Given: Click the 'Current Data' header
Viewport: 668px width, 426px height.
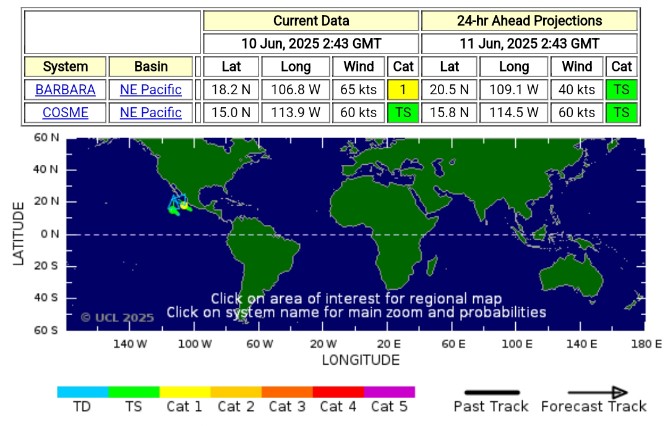Looking at the screenshot, I should pyautogui.click(x=311, y=20).
